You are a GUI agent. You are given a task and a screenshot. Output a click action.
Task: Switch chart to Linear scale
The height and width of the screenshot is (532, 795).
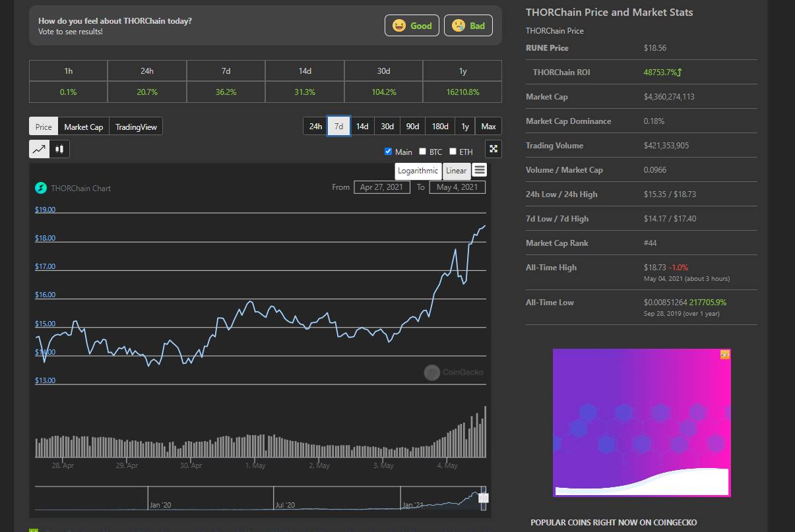point(456,171)
